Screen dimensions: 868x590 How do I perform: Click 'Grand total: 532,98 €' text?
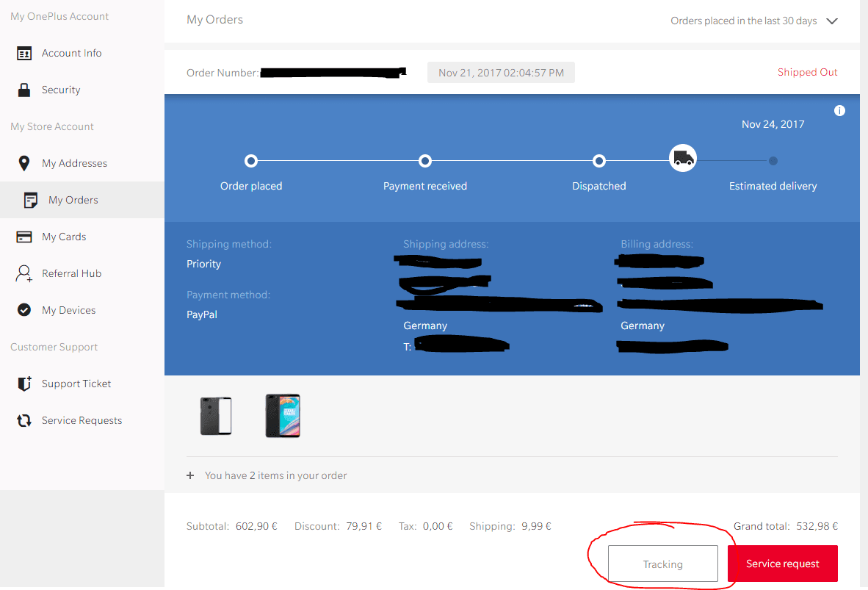(x=786, y=526)
